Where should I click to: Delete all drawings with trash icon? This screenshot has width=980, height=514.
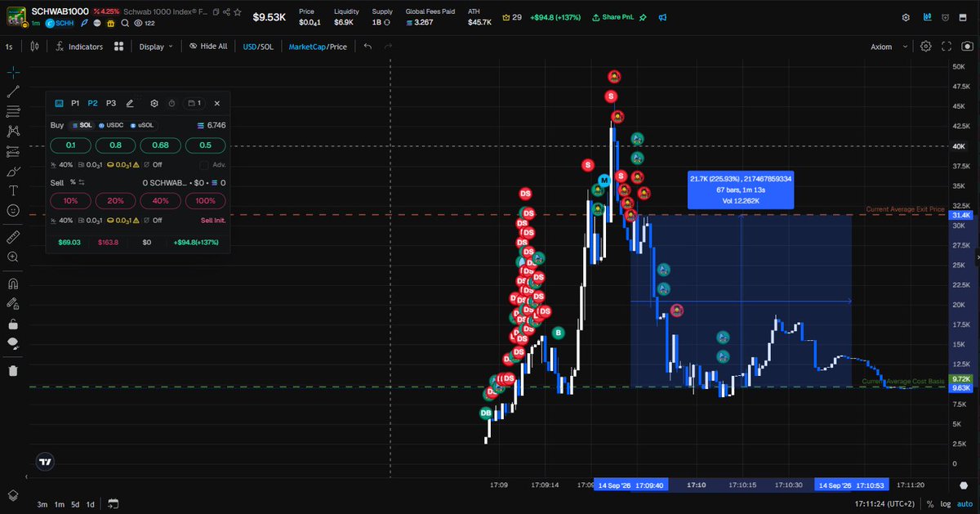click(13, 370)
